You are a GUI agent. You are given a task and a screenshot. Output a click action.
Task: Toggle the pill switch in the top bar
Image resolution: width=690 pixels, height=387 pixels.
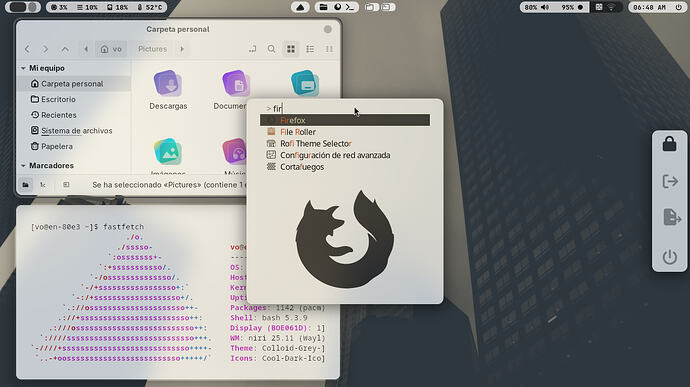[23, 7]
